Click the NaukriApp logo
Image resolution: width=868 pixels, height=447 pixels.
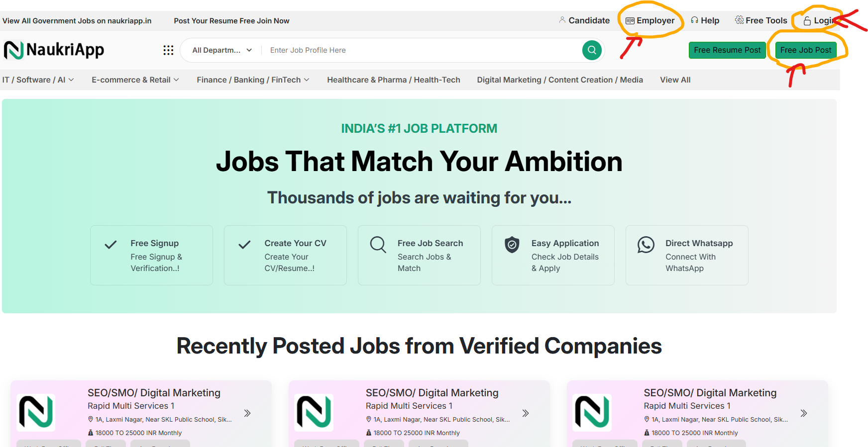click(x=54, y=50)
